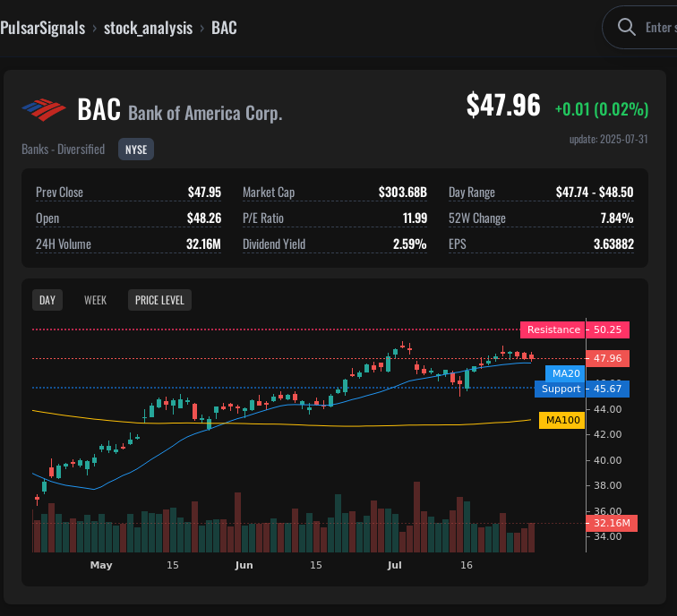Click the Banks - Diversified sector text

tap(63, 150)
